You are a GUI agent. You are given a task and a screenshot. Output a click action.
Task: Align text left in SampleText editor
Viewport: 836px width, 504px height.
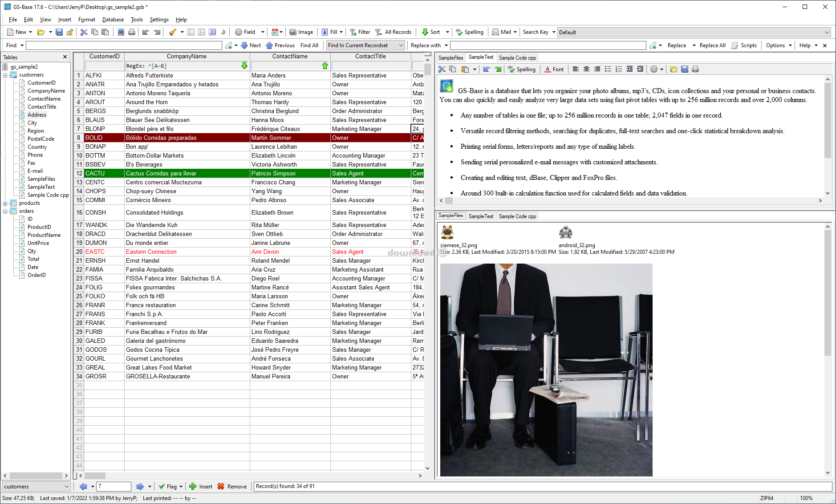(x=576, y=69)
